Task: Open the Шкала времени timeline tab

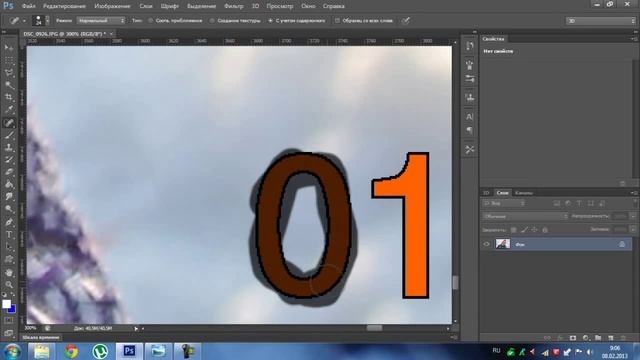Action: 41,338
